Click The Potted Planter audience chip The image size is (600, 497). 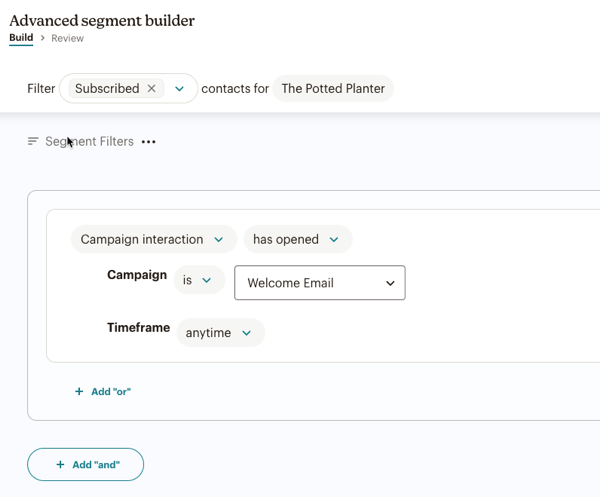pos(333,88)
